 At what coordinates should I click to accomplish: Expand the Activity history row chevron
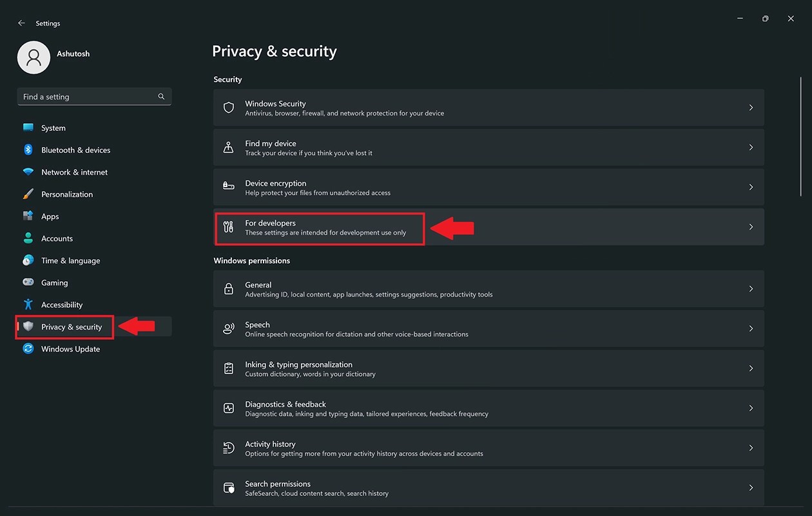coord(751,448)
